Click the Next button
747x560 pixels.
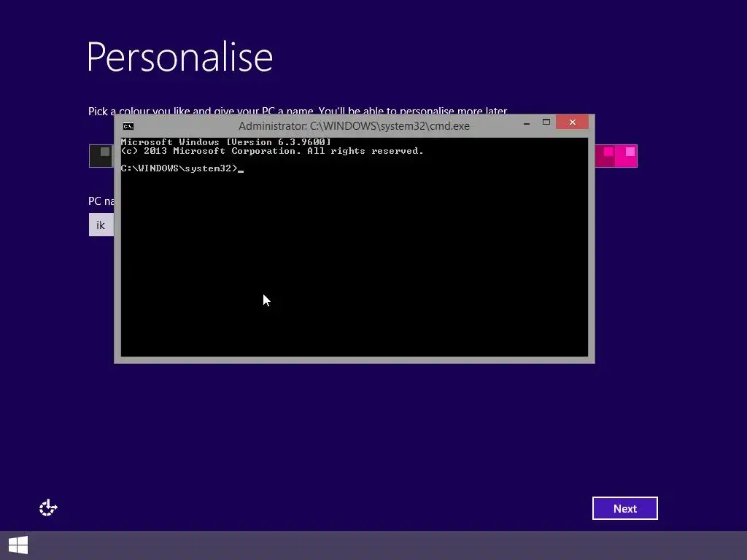click(624, 508)
